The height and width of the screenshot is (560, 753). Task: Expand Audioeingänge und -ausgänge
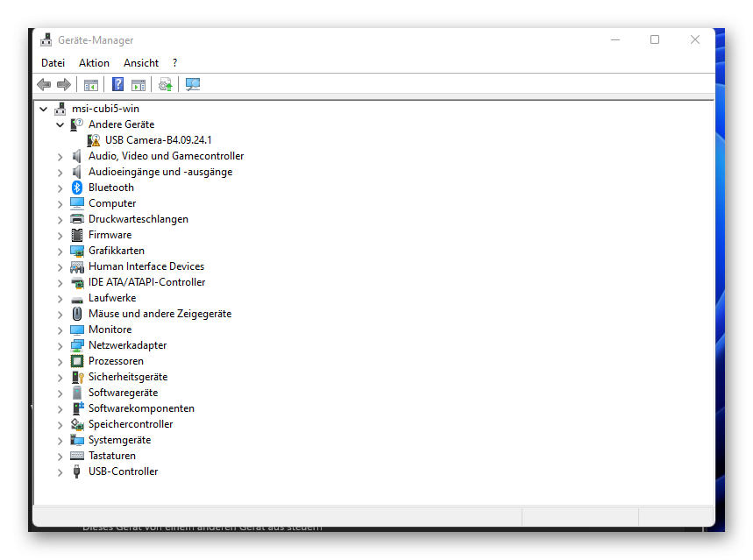tap(60, 173)
